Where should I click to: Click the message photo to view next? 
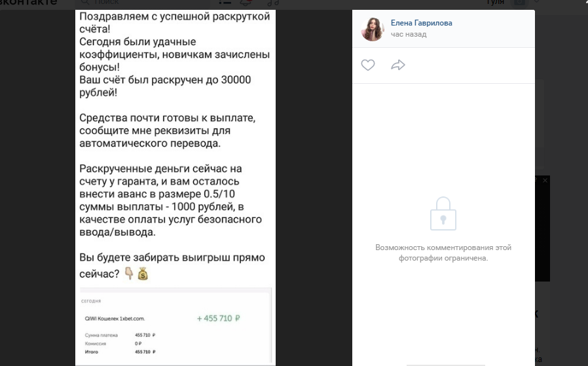tap(175, 187)
